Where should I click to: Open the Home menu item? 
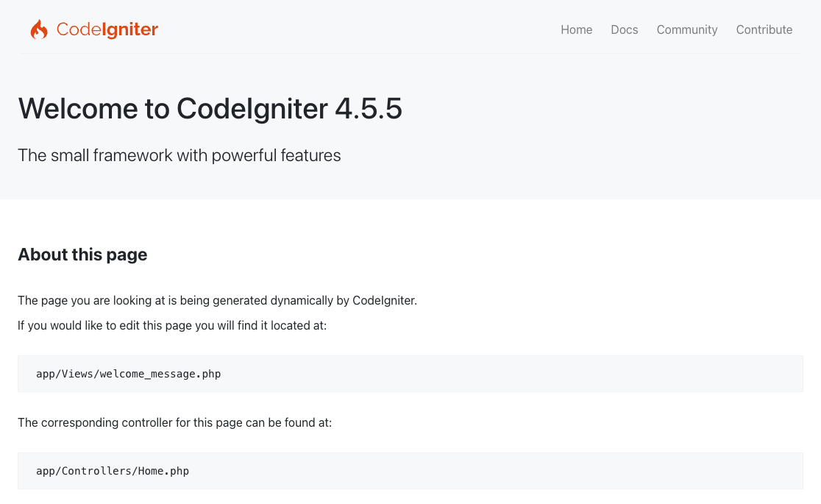point(577,30)
